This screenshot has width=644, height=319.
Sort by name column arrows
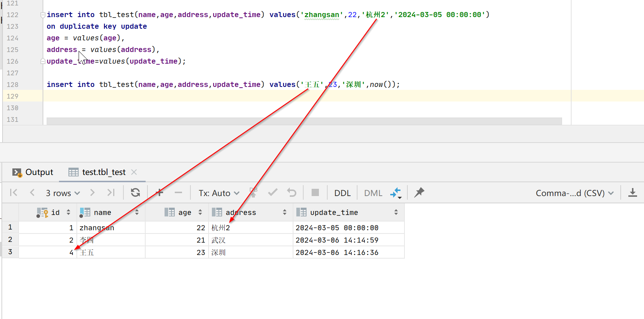click(x=137, y=212)
